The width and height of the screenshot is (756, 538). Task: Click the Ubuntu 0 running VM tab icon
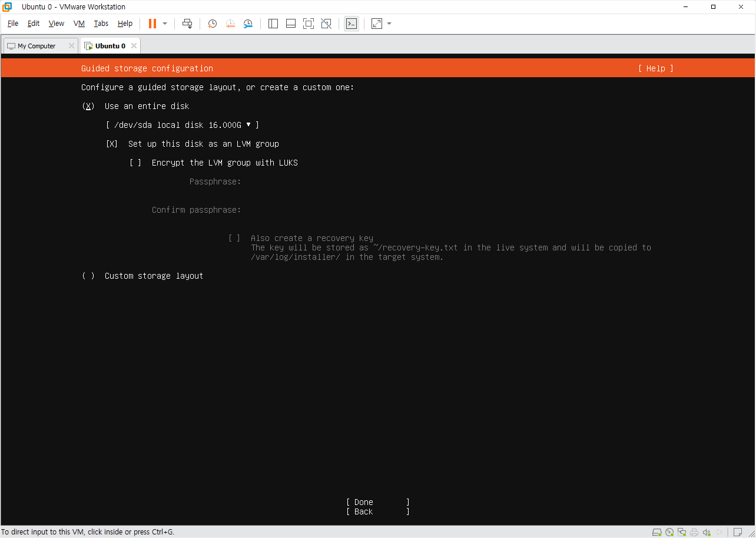88,46
